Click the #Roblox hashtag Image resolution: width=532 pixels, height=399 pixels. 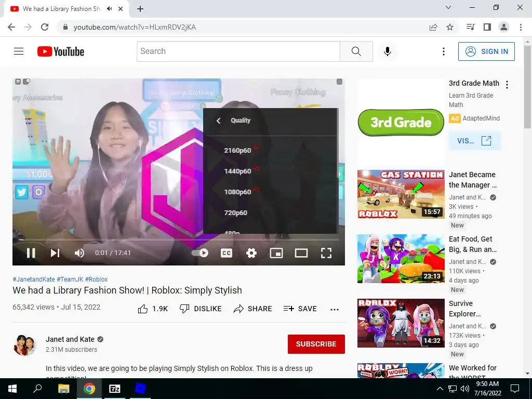point(96,279)
